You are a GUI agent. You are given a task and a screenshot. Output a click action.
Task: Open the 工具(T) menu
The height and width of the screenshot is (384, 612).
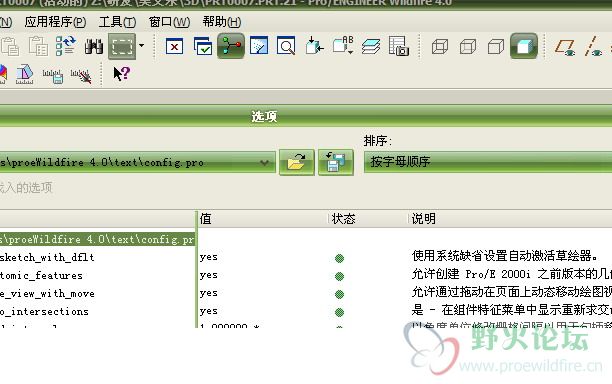[x=117, y=22]
